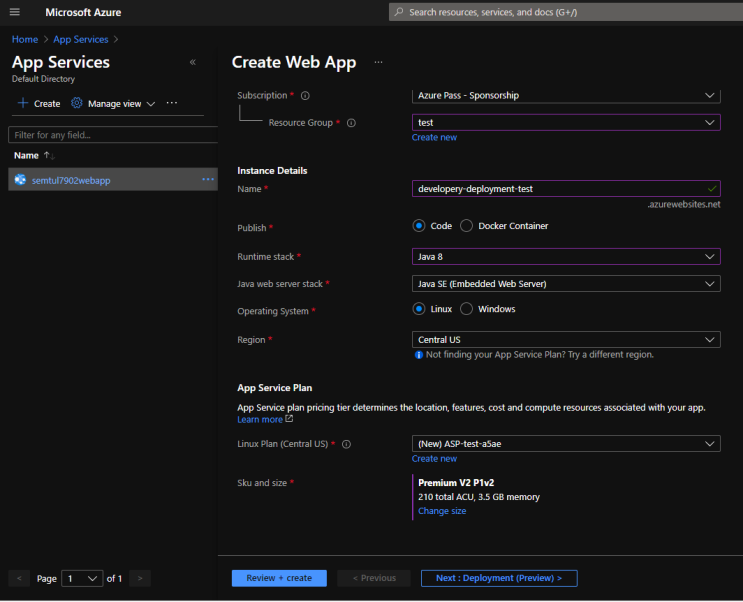Viewport: 743px width, 602px height.
Task: Select the Docker Container publish option
Action: [467, 226]
